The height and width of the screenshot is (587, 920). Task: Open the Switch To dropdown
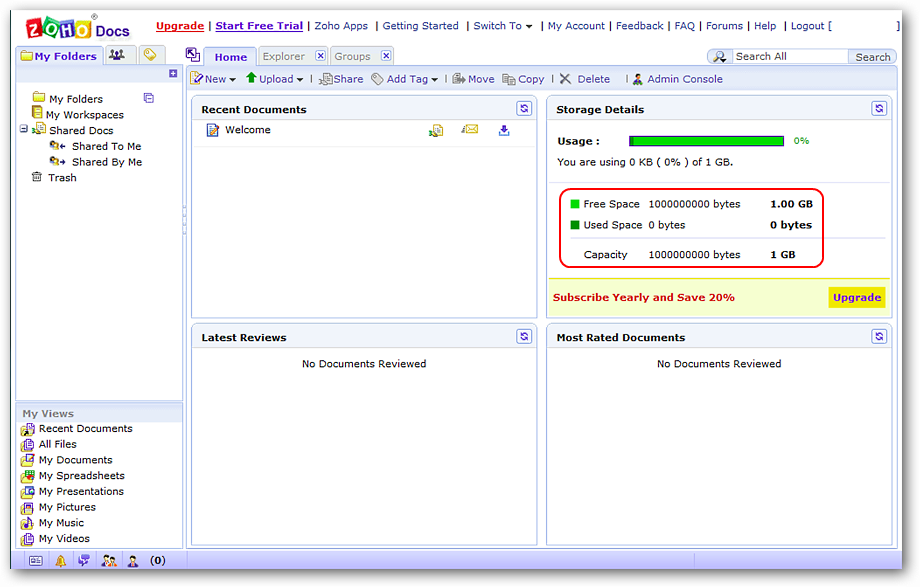503,26
